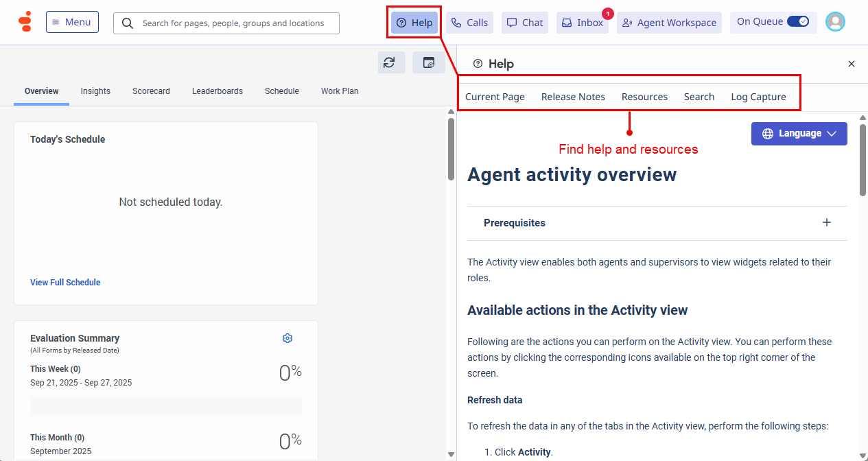Click the View Full Schedule link
Image resolution: width=868 pixels, height=461 pixels.
pyautogui.click(x=65, y=282)
